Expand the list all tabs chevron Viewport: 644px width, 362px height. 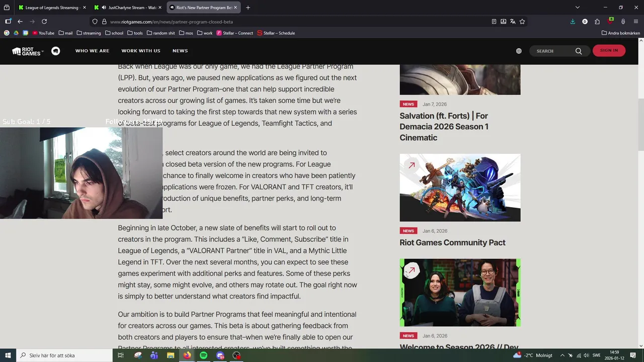tap(578, 8)
